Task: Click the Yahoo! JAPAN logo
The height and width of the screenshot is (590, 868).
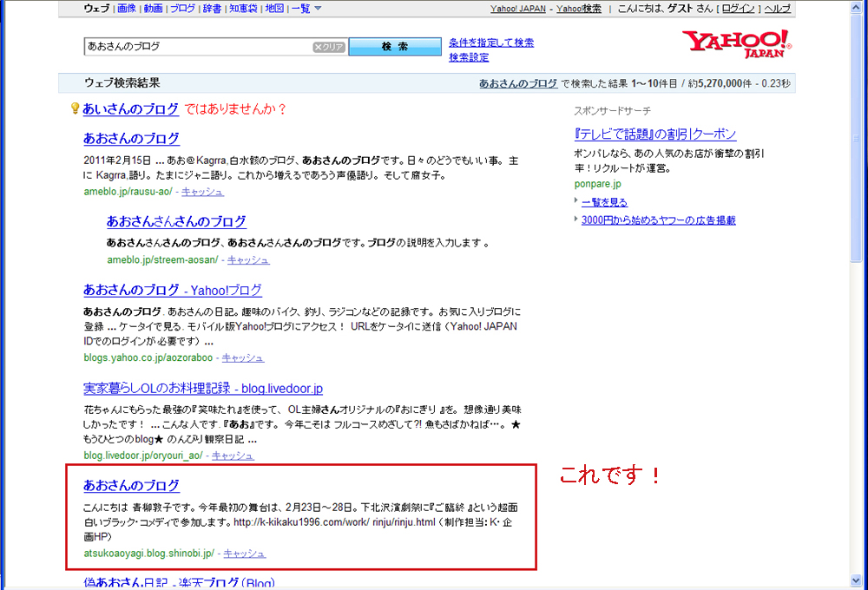Action: click(x=737, y=43)
